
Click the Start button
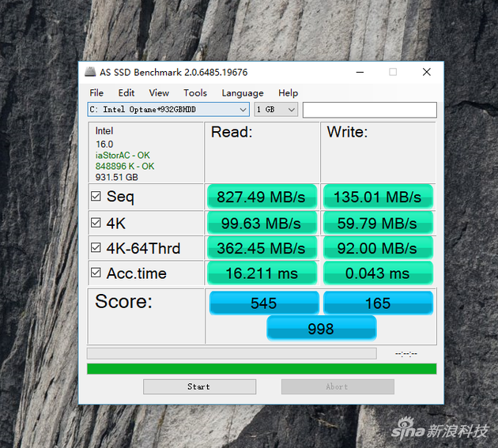coord(199,386)
